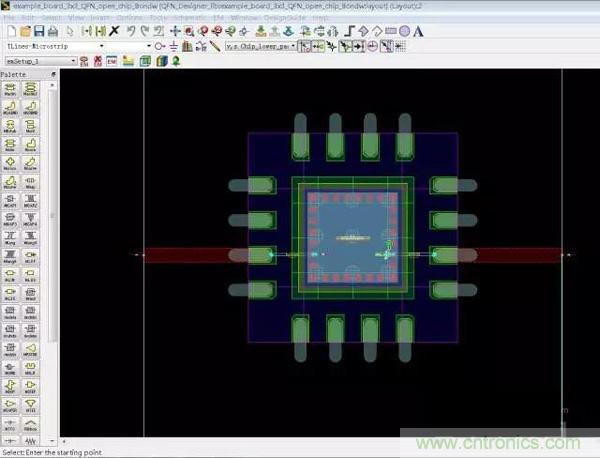600x458 pixels.
Task: Choose the four-arrow Move tool
Action: tap(175, 32)
